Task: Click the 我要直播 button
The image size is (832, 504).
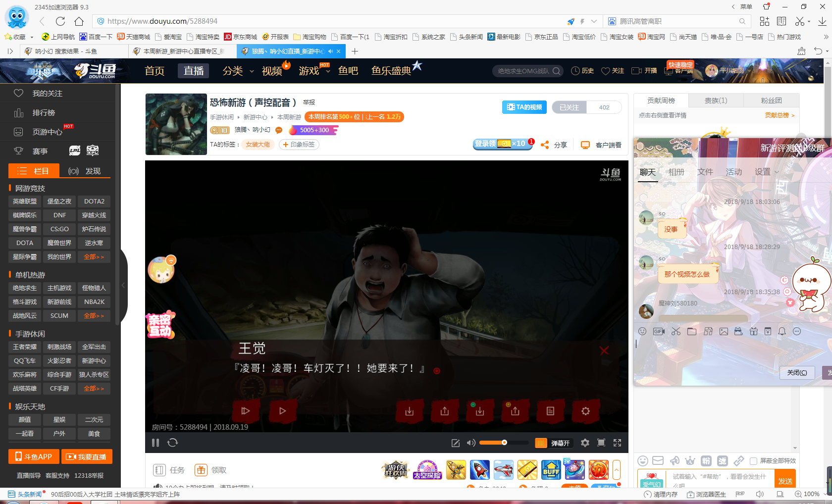Action: tap(87, 456)
